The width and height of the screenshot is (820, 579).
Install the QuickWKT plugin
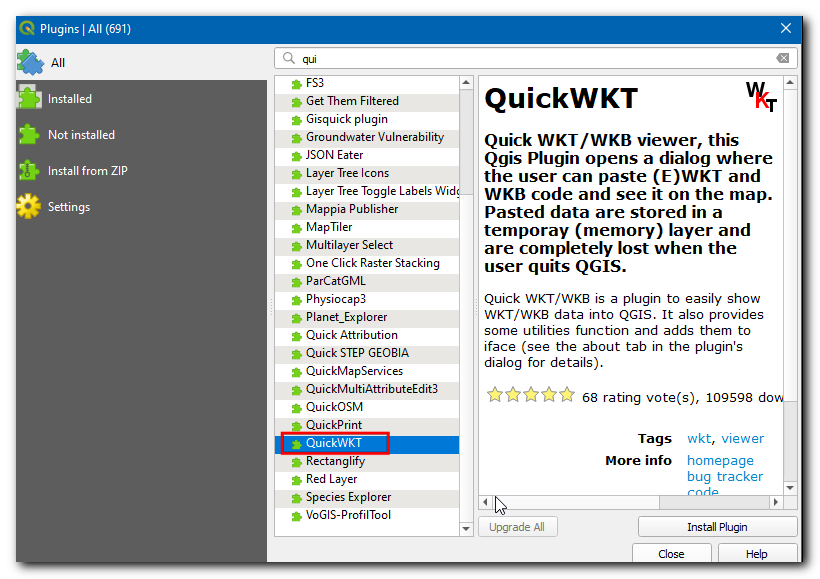(x=717, y=526)
